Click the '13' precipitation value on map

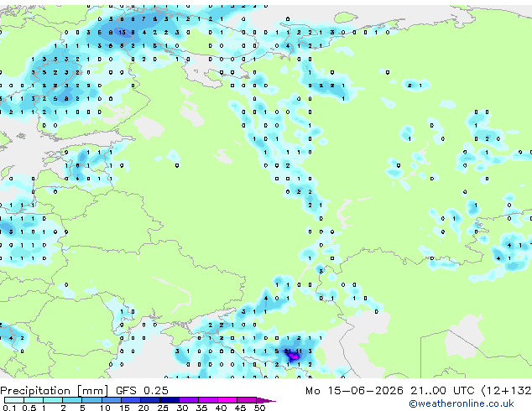coord(123,33)
